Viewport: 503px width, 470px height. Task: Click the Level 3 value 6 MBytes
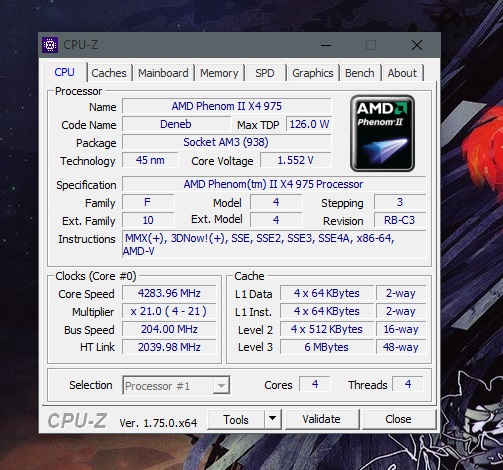(327, 347)
